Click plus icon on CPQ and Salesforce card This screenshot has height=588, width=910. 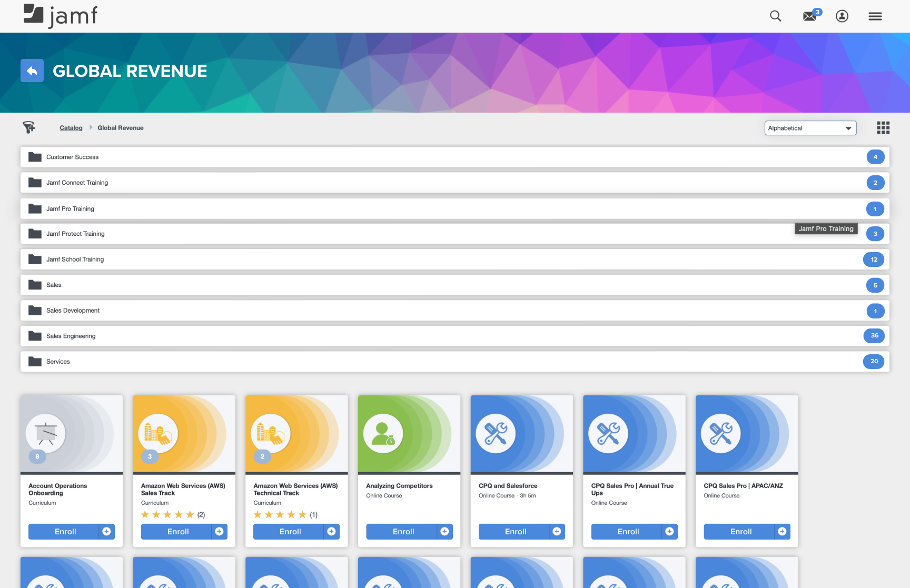pos(557,532)
